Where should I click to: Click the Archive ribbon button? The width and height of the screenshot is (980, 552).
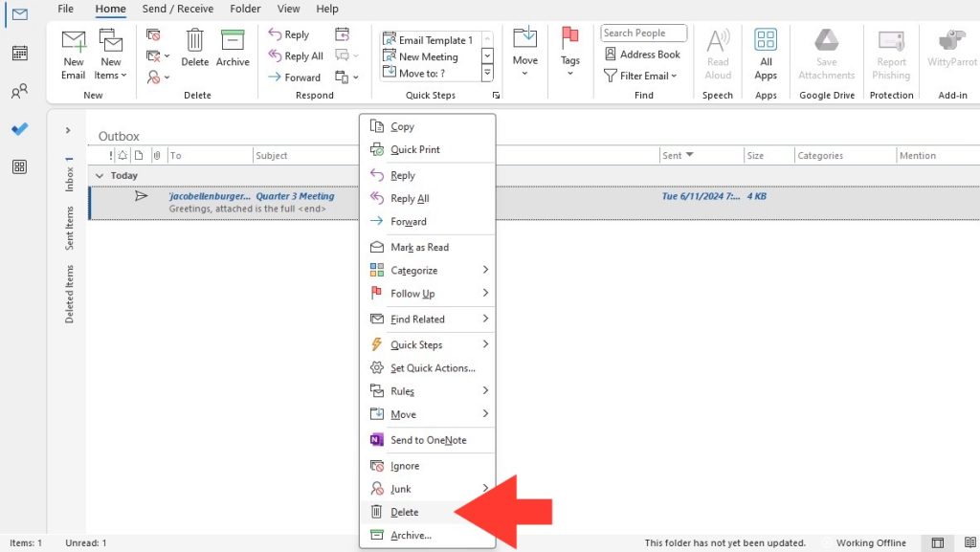pyautogui.click(x=233, y=48)
